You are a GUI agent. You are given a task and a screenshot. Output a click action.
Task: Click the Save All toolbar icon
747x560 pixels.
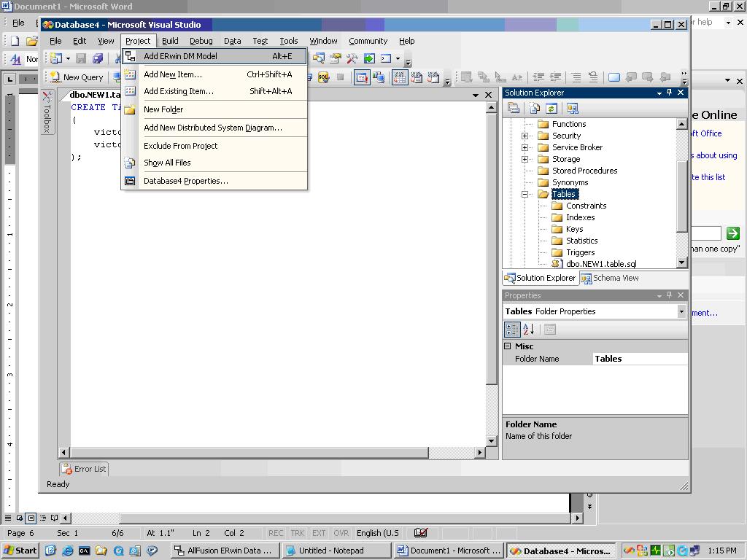pyautogui.click(x=98, y=58)
